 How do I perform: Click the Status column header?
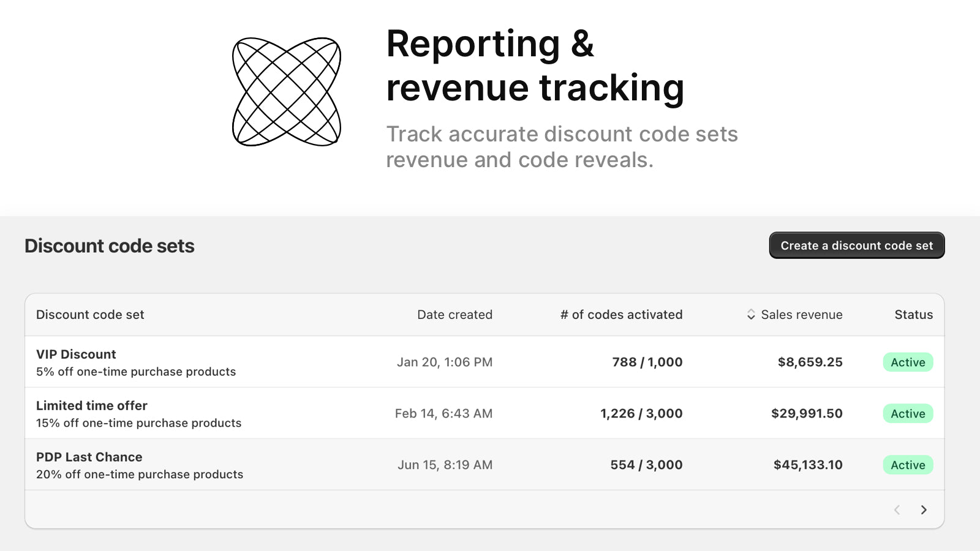point(913,315)
